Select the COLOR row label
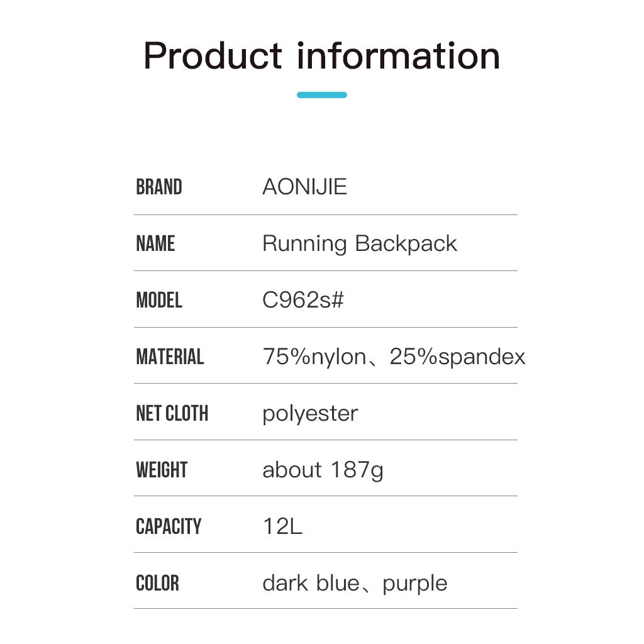This screenshot has height=644, width=644. [x=157, y=583]
